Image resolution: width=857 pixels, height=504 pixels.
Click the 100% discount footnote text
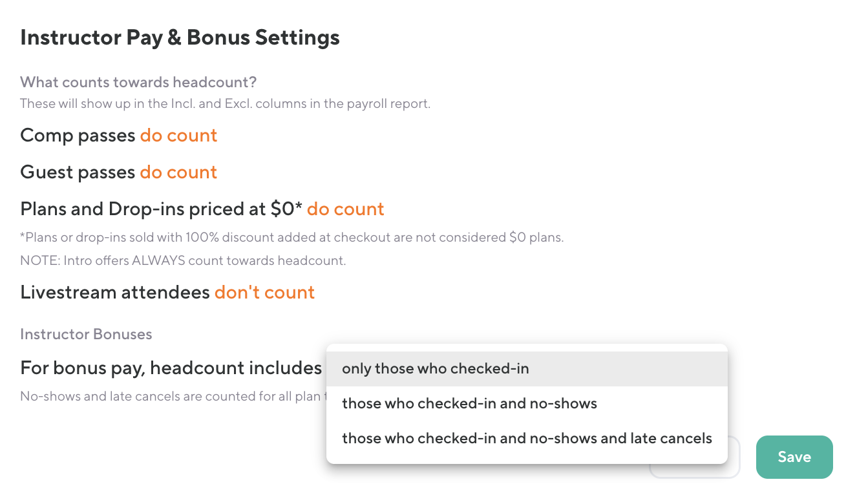tap(291, 238)
